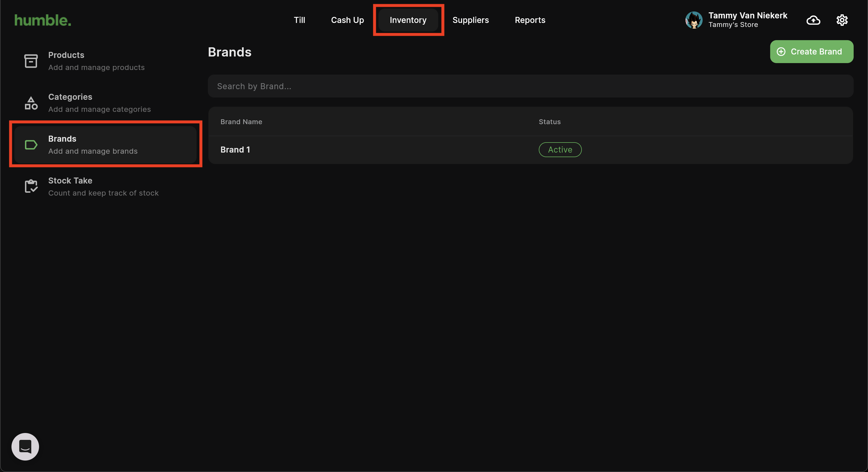Select the Inventory tab
868x472 pixels.
point(408,20)
